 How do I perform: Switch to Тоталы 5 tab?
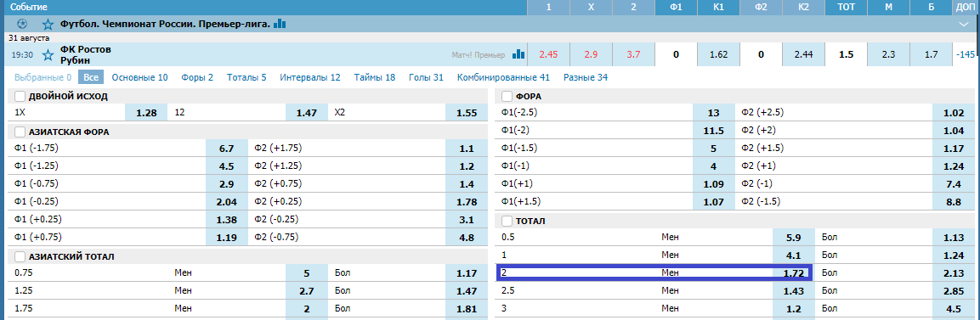coord(246,78)
